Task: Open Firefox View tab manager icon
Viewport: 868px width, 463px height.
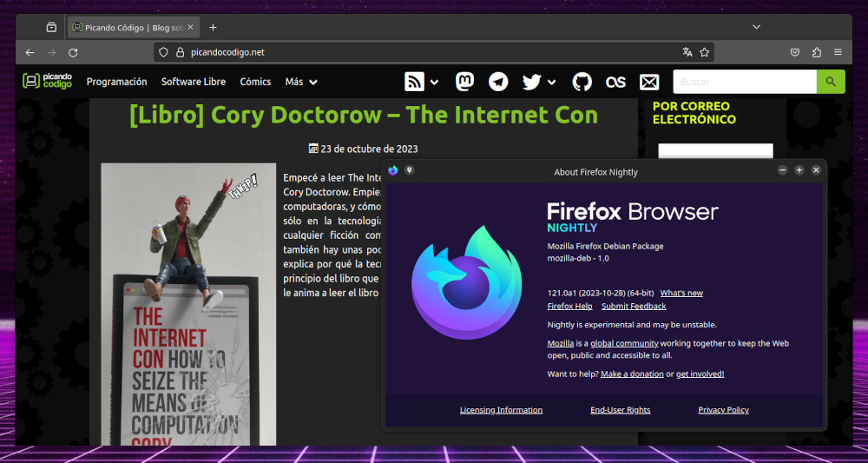Action: point(51,27)
